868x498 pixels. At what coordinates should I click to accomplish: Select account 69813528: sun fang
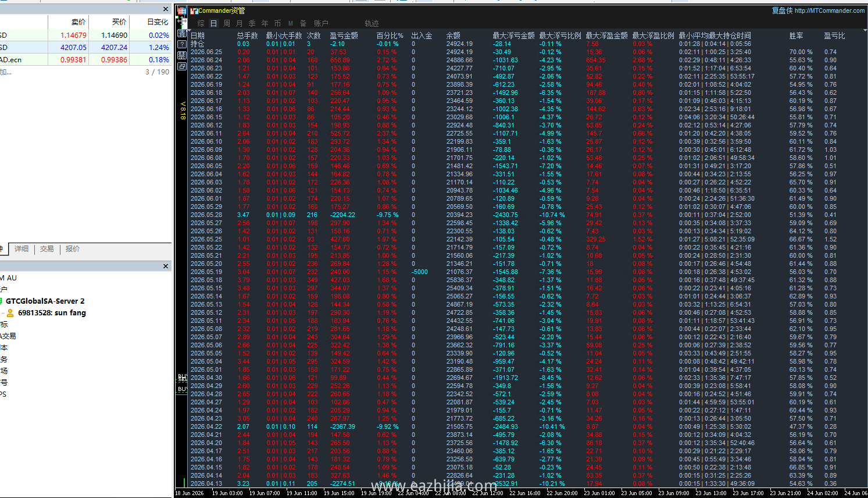52,313
